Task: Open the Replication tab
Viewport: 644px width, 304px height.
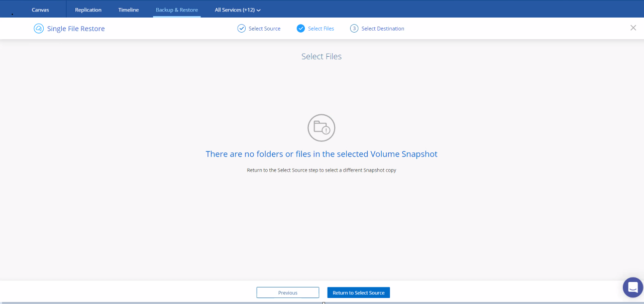Action: (x=88, y=9)
